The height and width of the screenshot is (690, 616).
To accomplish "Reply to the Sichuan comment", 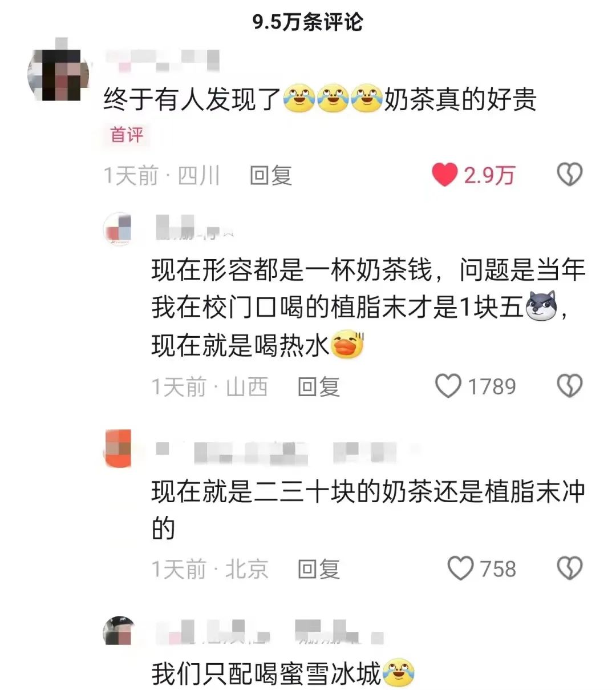I will pyautogui.click(x=271, y=175).
